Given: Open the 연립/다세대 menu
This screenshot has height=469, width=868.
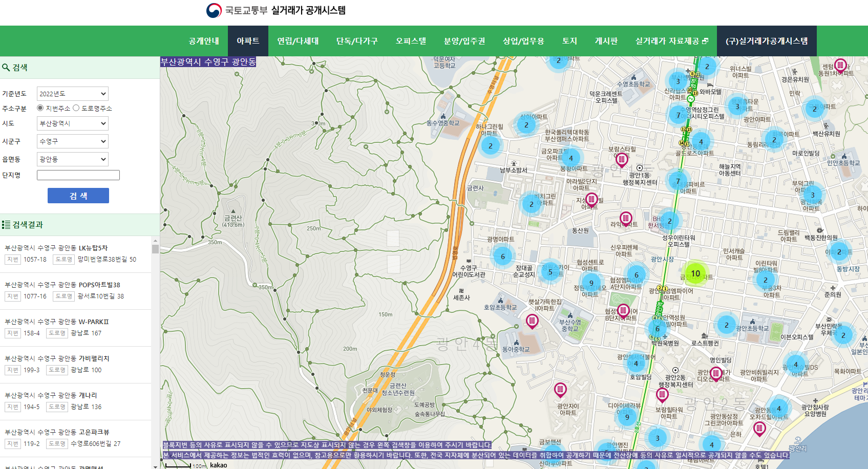Looking at the screenshot, I should coord(298,41).
